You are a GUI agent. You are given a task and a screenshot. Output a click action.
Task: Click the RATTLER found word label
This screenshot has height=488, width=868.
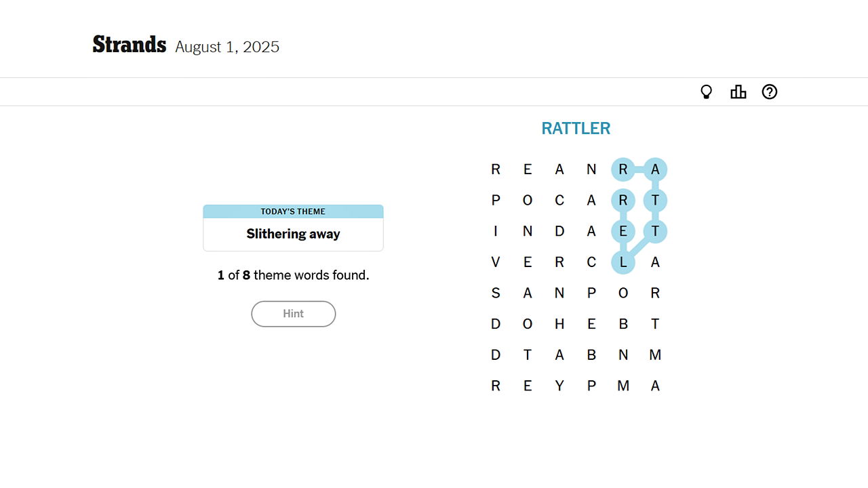coord(576,128)
